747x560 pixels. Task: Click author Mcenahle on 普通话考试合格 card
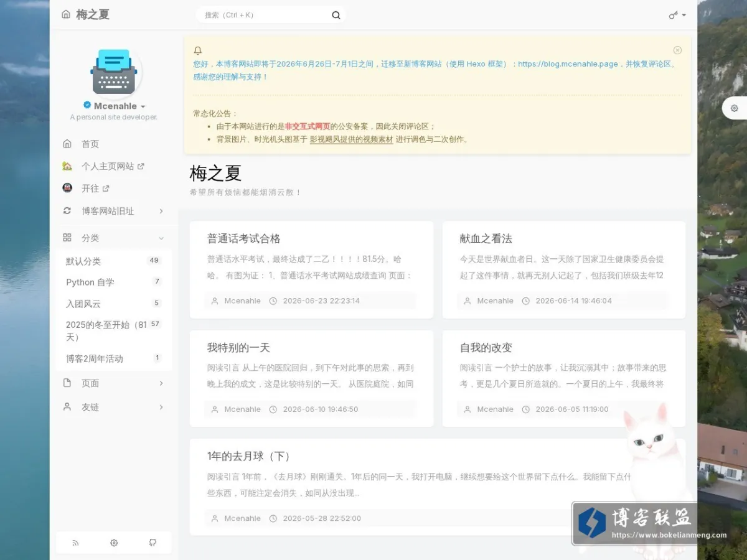[243, 301]
